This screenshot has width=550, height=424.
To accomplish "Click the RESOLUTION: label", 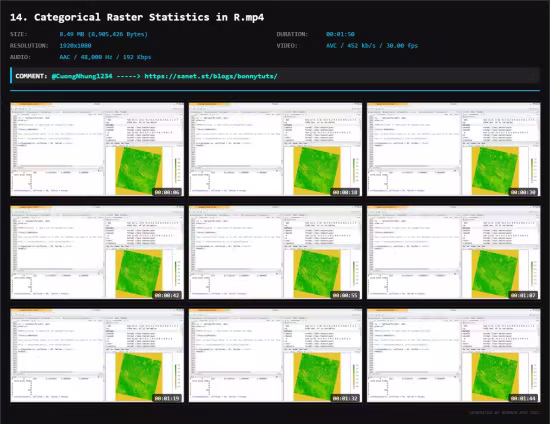I will 29,46.
